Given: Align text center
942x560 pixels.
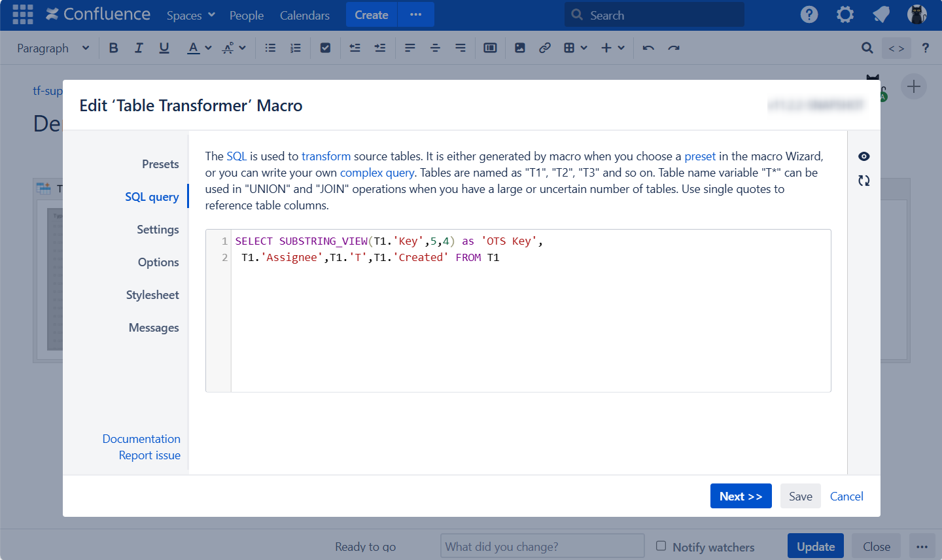Looking at the screenshot, I should point(435,48).
